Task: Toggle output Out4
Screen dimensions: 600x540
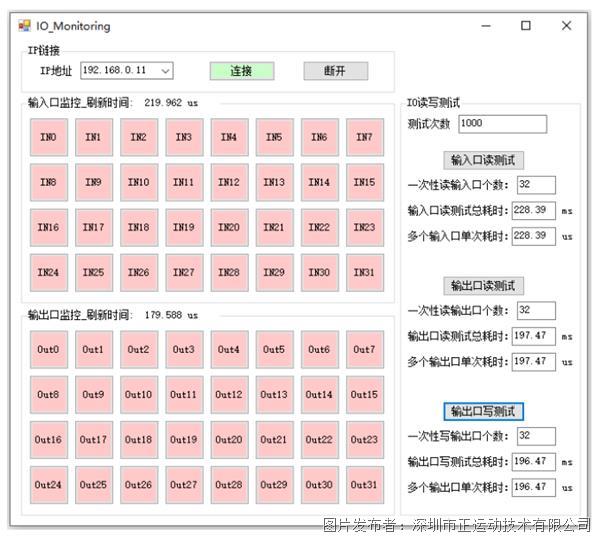Action: (x=230, y=349)
